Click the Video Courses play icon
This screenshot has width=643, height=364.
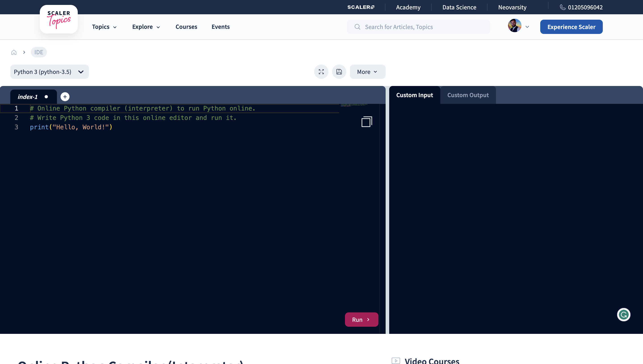(396, 361)
